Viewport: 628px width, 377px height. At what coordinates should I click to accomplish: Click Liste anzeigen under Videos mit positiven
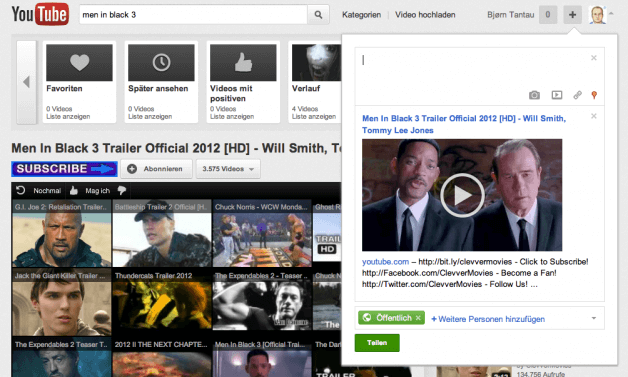click(232, 117)
